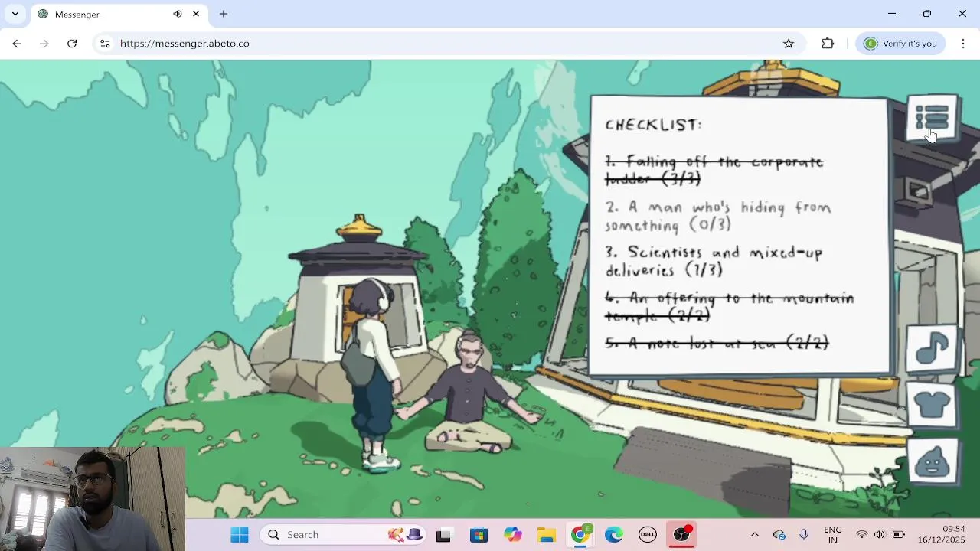Viewport: 980px width, 551px height.
Task: Click the battery status tray icon
Action: coord(899,534)
